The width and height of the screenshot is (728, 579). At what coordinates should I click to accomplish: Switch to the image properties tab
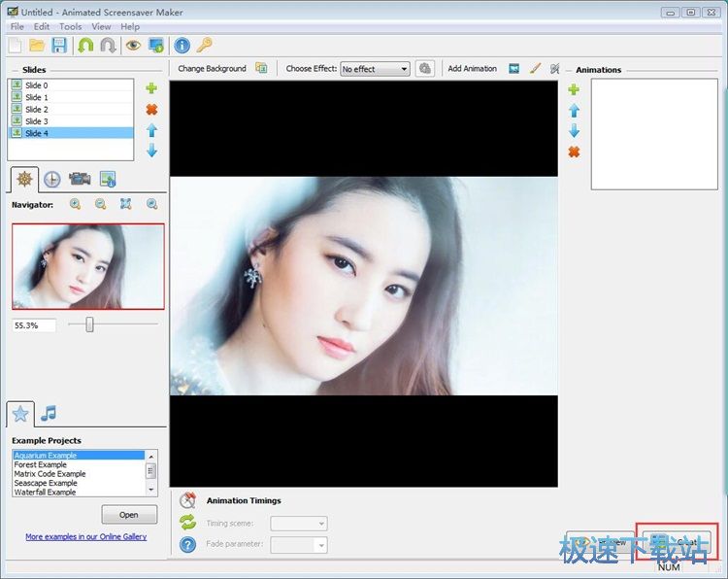[x=108, y=180]
